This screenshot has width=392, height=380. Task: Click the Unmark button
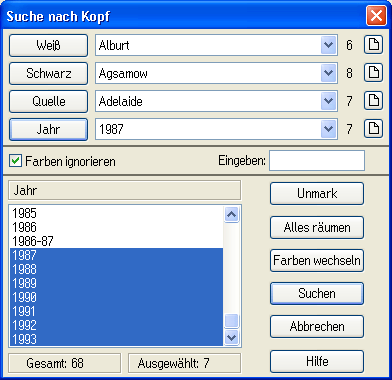tap(317, 193)
